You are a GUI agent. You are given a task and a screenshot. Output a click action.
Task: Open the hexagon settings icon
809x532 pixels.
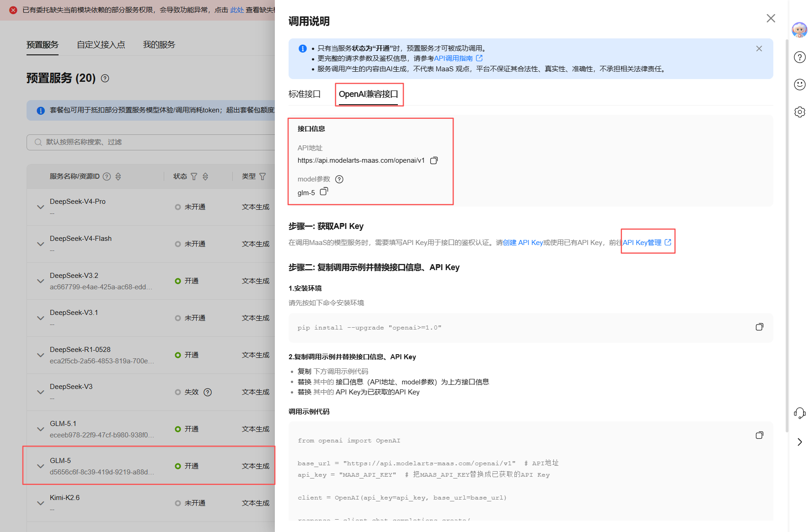[800, 112]
